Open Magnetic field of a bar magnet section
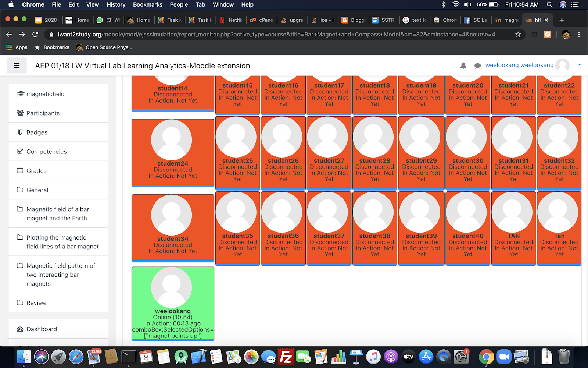Image resolution: width=588 pixels, height=368 pixels. point(58,213)
